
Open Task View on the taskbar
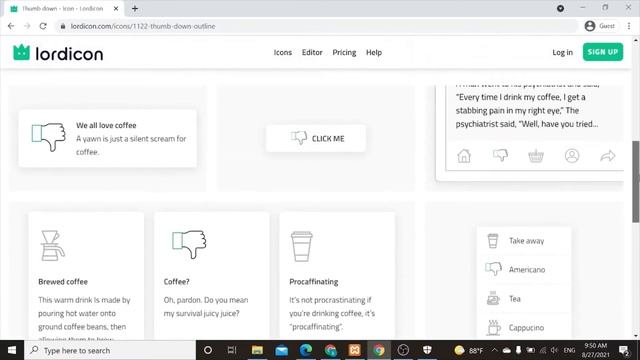coord(232,350)
